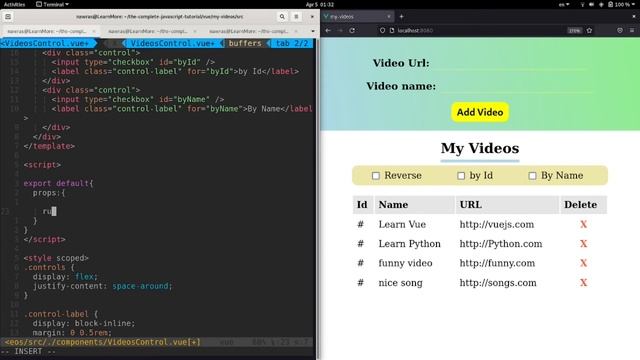Close the first terminal tab

coord(94,31)
